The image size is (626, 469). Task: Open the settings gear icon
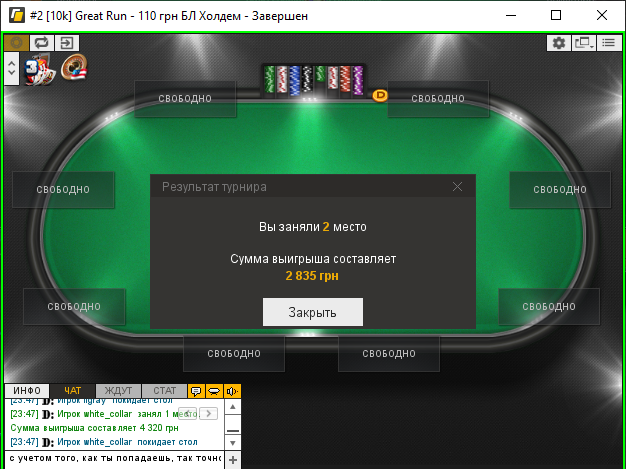click(559, 43)
